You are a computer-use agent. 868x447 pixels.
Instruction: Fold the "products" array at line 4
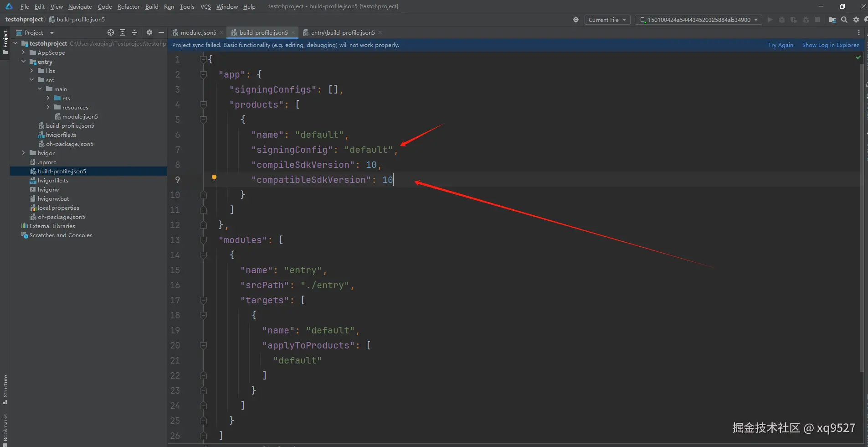[x=204, y=104]
